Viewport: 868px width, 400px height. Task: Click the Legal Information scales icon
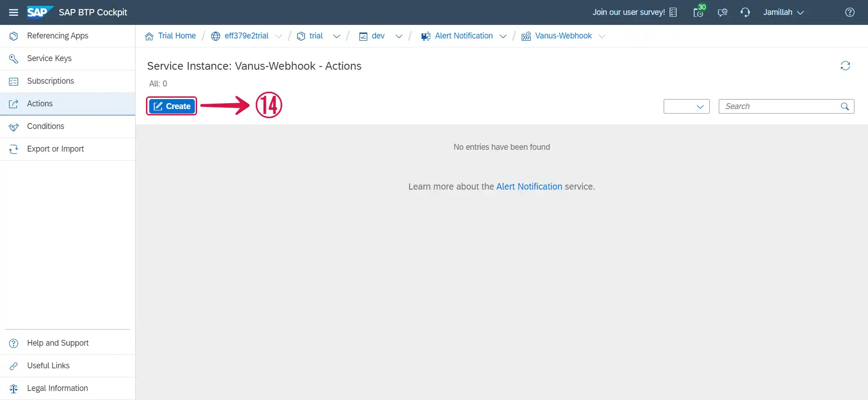click(14, 388)
